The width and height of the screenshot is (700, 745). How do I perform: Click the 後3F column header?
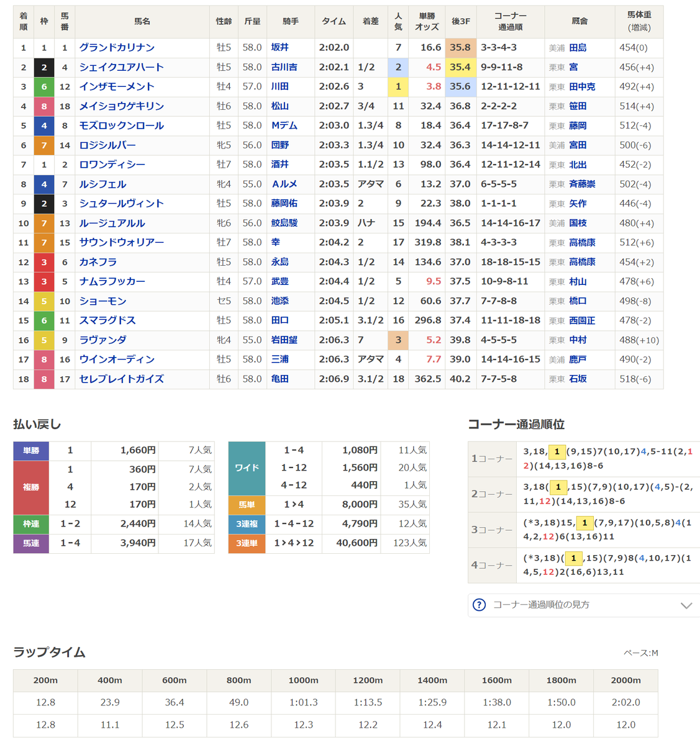[460, 22]
